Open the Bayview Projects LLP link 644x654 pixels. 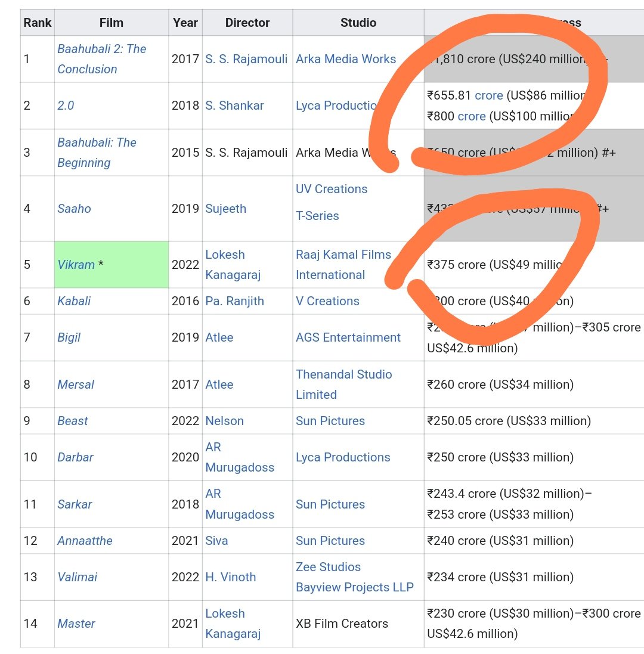tap(355, 587)
